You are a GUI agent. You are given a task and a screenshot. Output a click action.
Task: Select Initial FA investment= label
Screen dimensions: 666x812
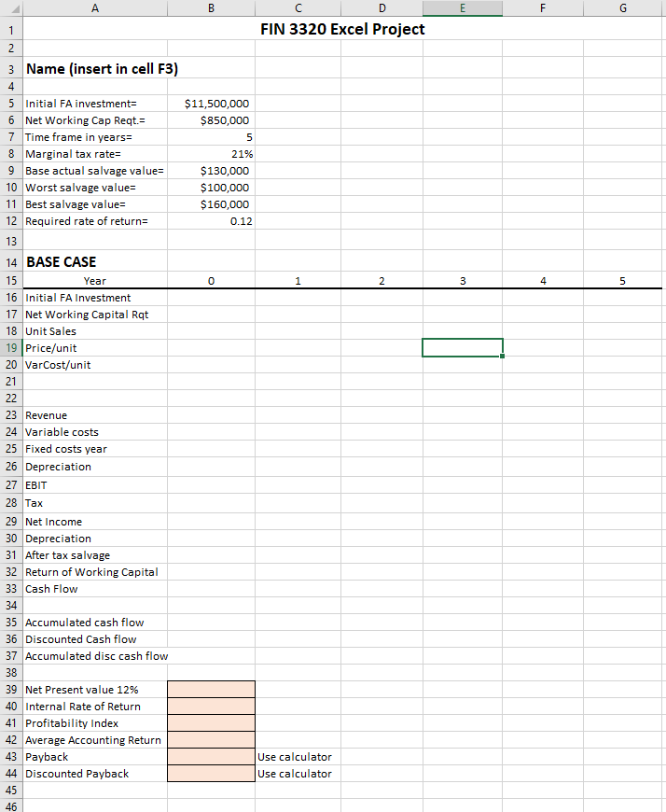[81, 104]
